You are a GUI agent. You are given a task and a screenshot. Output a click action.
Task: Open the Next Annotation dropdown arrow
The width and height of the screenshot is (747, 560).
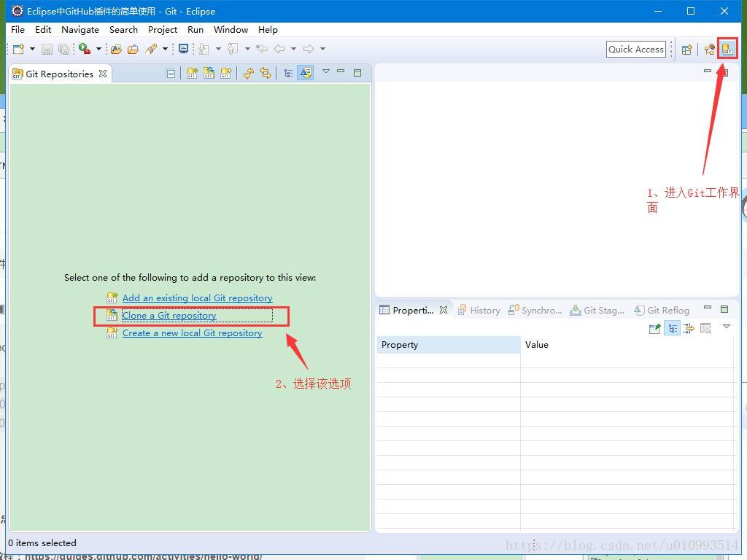click(x=218, y=49)
